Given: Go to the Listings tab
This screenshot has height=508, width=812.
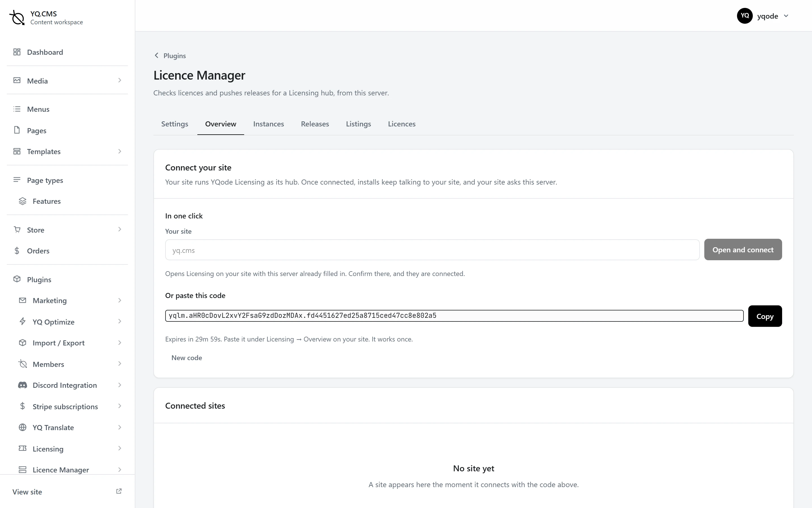Looking at the screenshot, I should tap(358, 124).
